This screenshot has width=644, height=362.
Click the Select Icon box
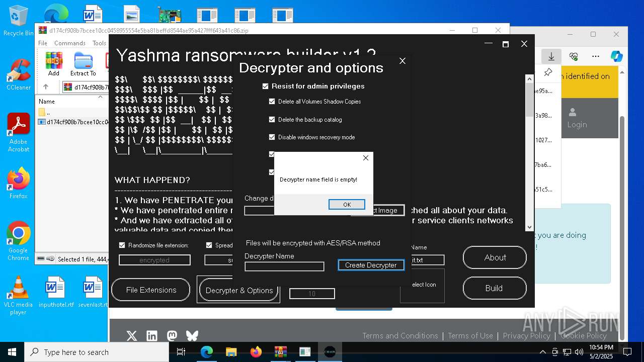[x=422, y=285]
